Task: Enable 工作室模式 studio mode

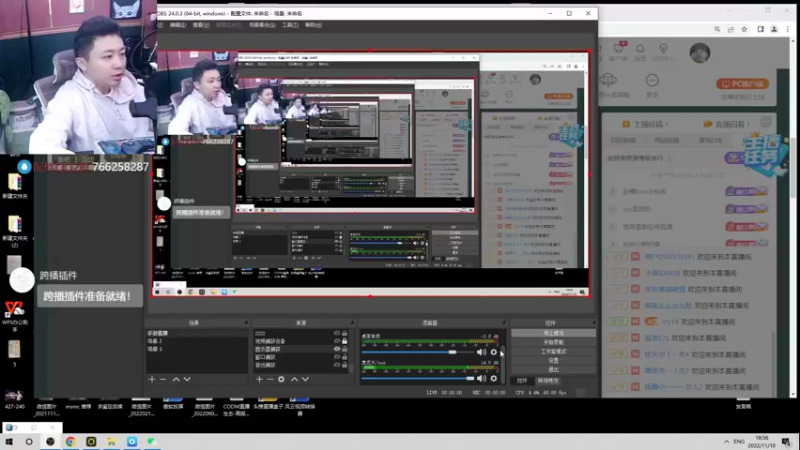Action: tap(553, 351)
